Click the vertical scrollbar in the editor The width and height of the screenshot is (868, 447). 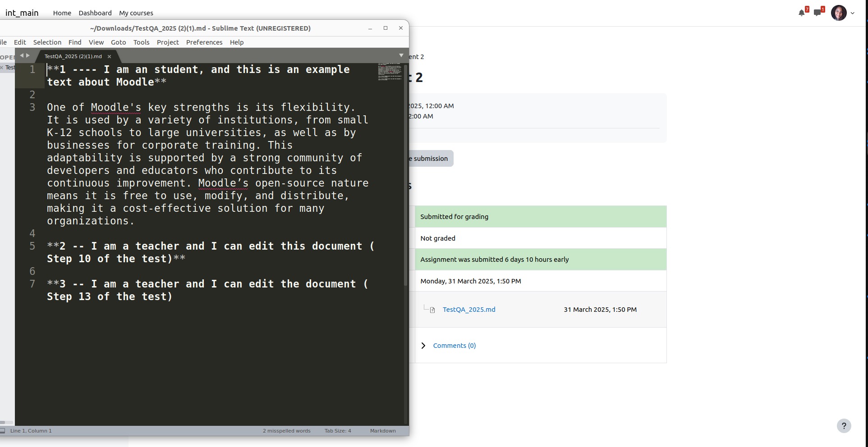tap(406, 176)
